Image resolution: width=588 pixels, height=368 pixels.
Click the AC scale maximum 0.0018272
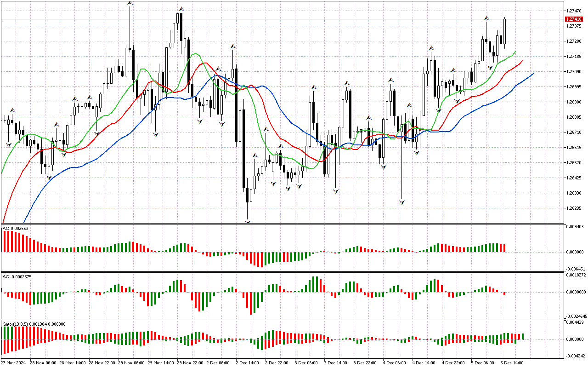(577, 275)
